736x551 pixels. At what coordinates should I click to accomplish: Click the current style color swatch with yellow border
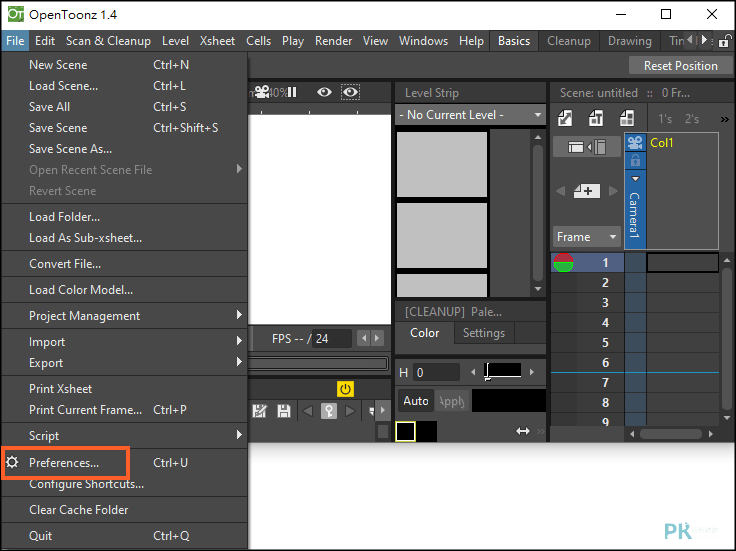(406, 431)
